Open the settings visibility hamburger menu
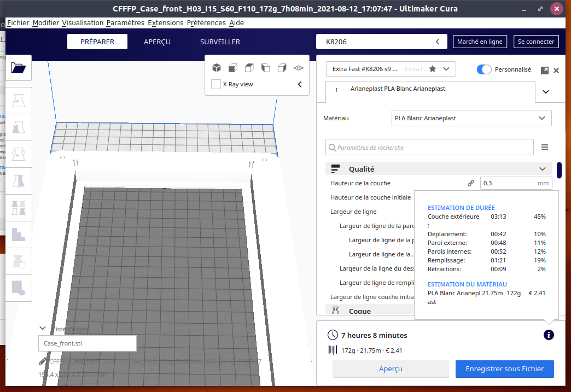 (x=545, y=147)
